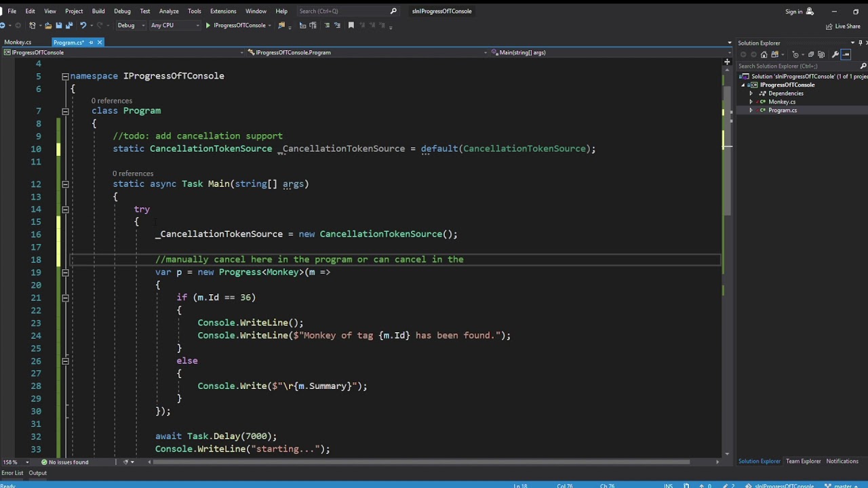Open the Live Share icon

829,26
